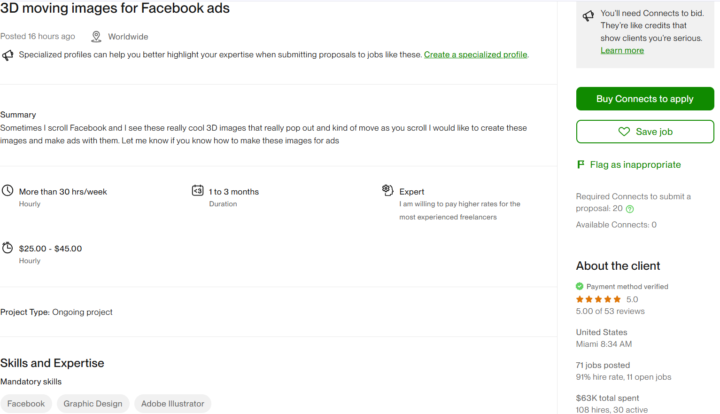Viewport: 720px width, 414px height.
Task: Click the megaphone icon in Connects notice
Action: coord(588,14)
